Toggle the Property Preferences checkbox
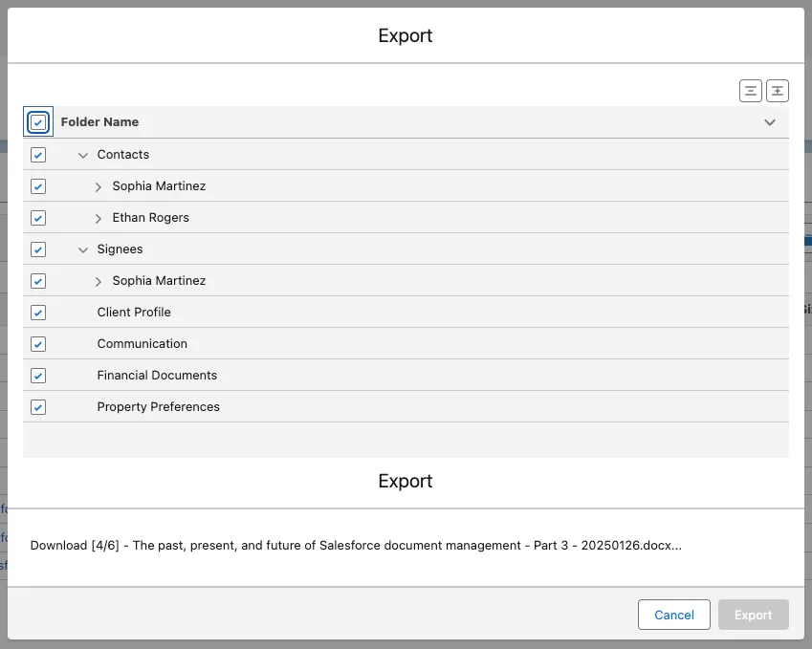Screen dimensions: 812x649 (x=38, y=407)
